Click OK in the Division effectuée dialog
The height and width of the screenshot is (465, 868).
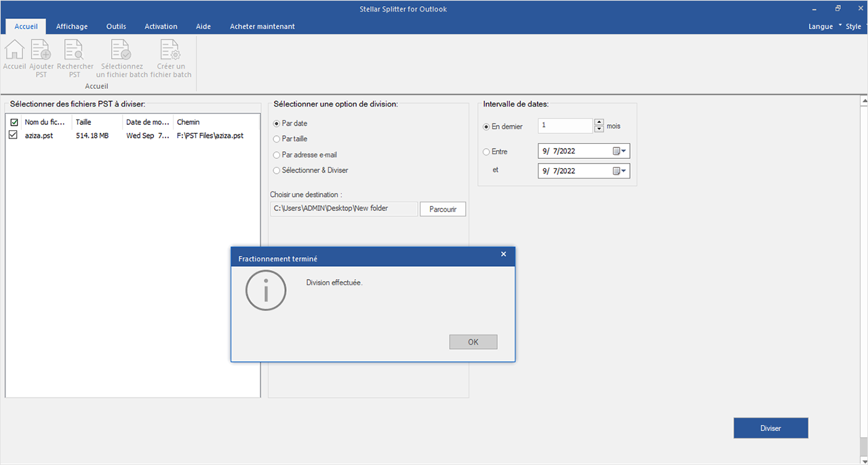[473, 342]
